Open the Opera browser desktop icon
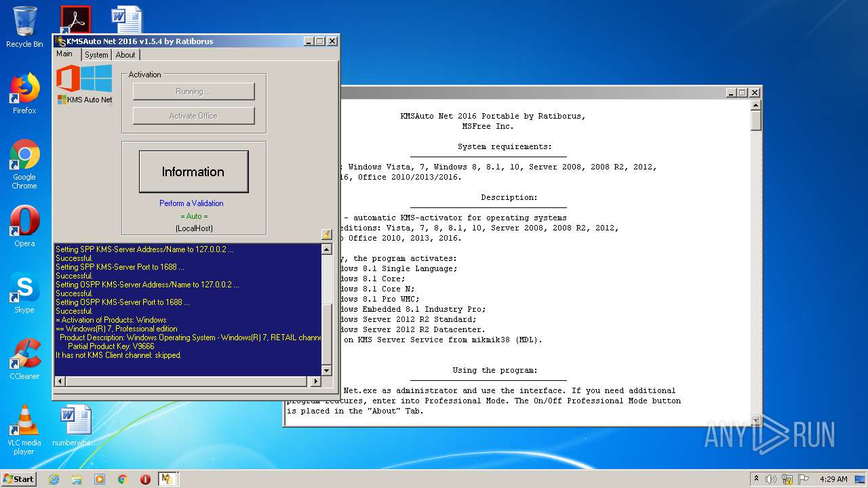 24,226
